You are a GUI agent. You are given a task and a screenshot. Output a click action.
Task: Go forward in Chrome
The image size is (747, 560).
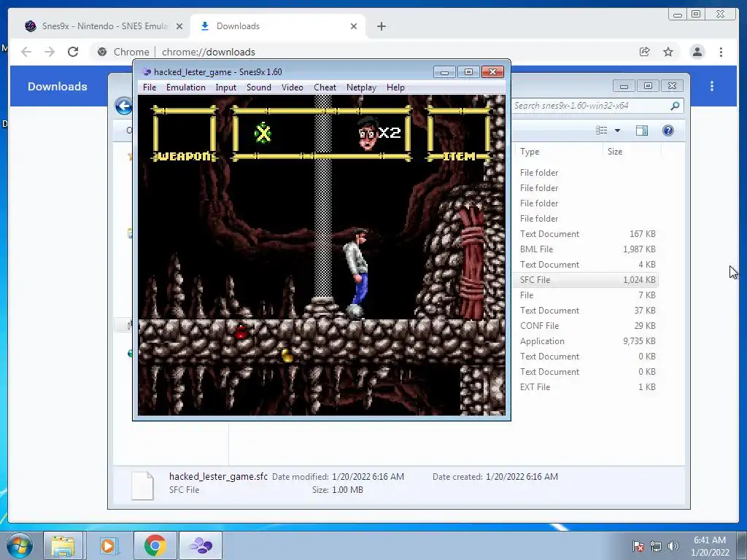click(50, 52)
